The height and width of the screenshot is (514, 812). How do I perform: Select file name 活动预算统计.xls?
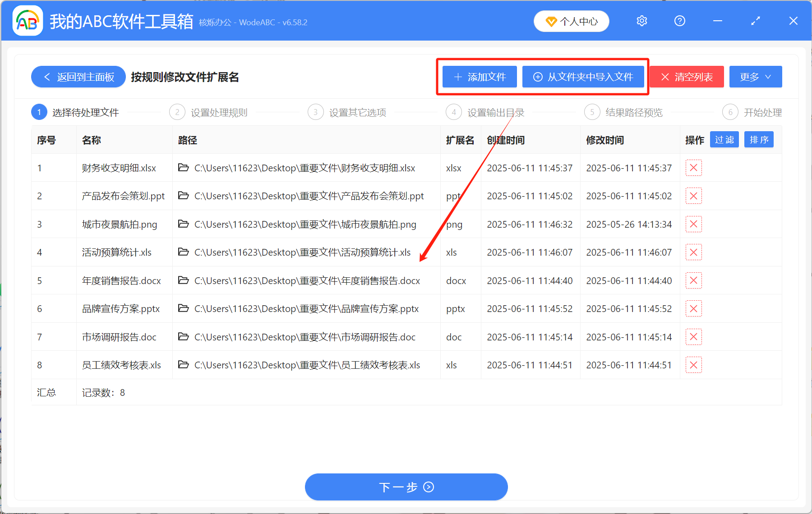pyautogui.click(x=117, y=252)
